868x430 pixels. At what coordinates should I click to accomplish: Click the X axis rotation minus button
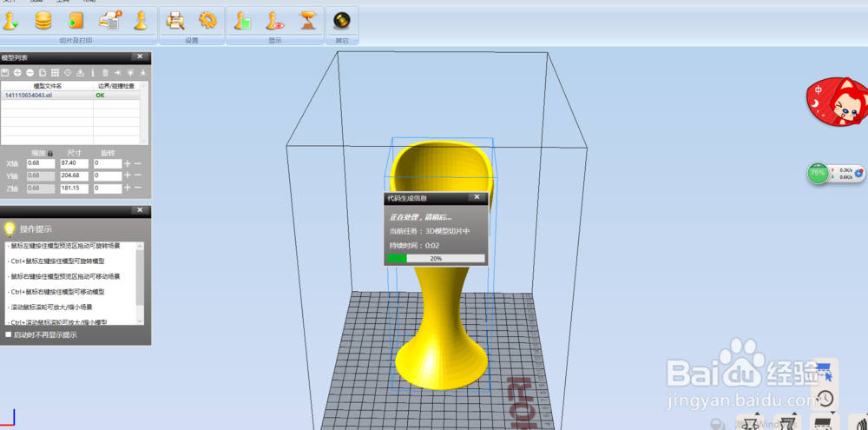coord(138,164)
